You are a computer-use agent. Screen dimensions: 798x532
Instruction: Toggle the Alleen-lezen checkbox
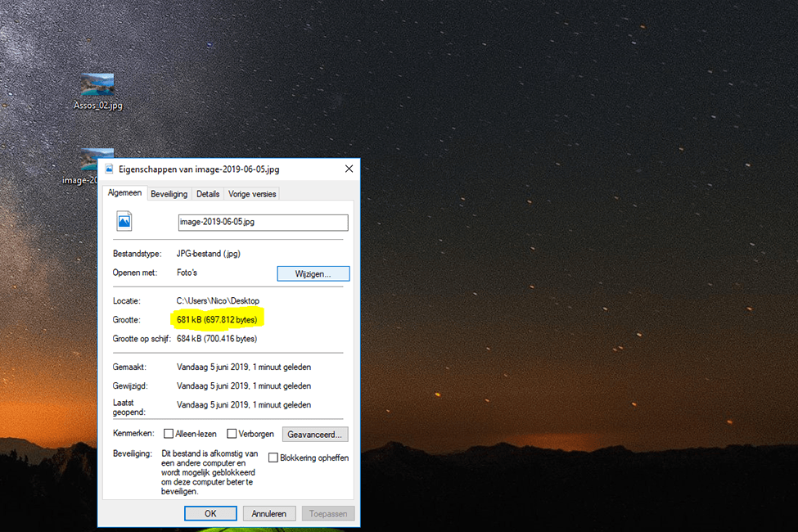pos(169,434)
